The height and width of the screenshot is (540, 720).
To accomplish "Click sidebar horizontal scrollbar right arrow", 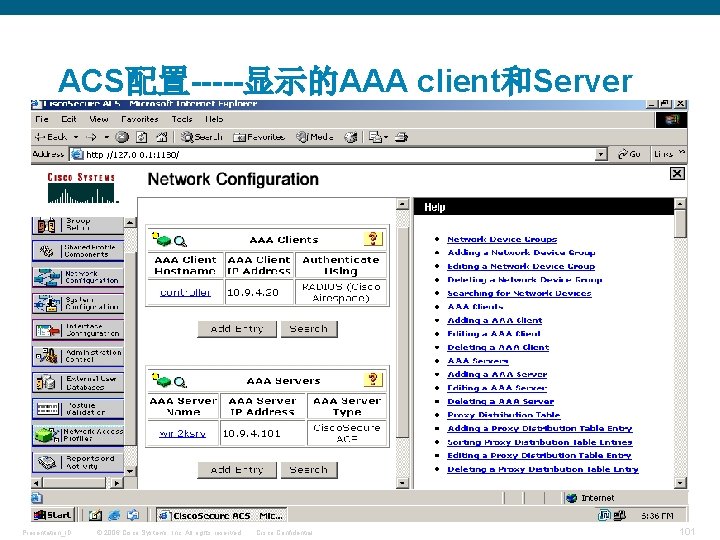I will point(117,483).
